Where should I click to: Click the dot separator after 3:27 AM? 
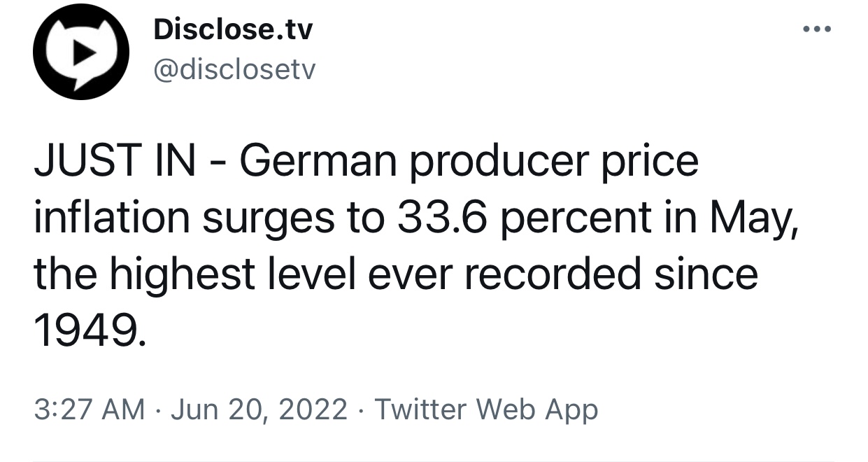pos(158,409)
